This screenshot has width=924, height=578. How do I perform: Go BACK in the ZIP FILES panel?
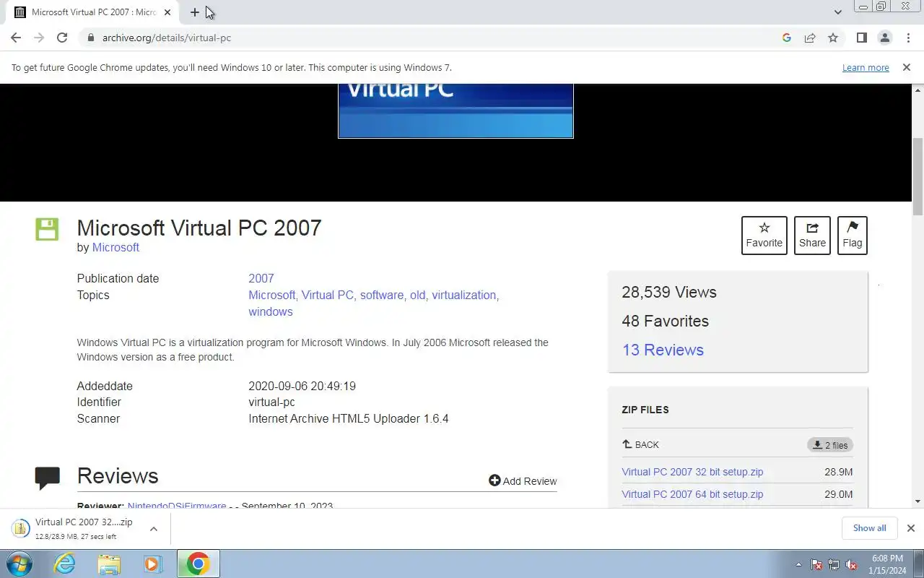tap(640, 444)
